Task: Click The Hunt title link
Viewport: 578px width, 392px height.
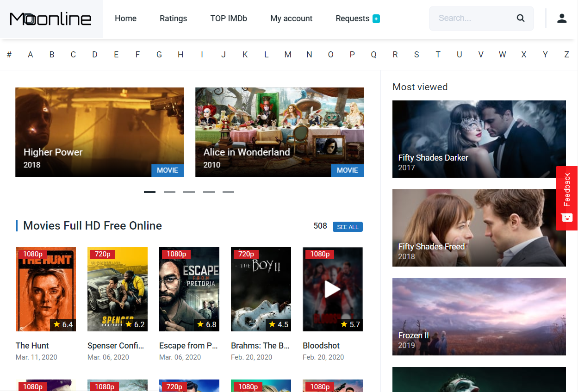Action: click(x=32, y=346)
